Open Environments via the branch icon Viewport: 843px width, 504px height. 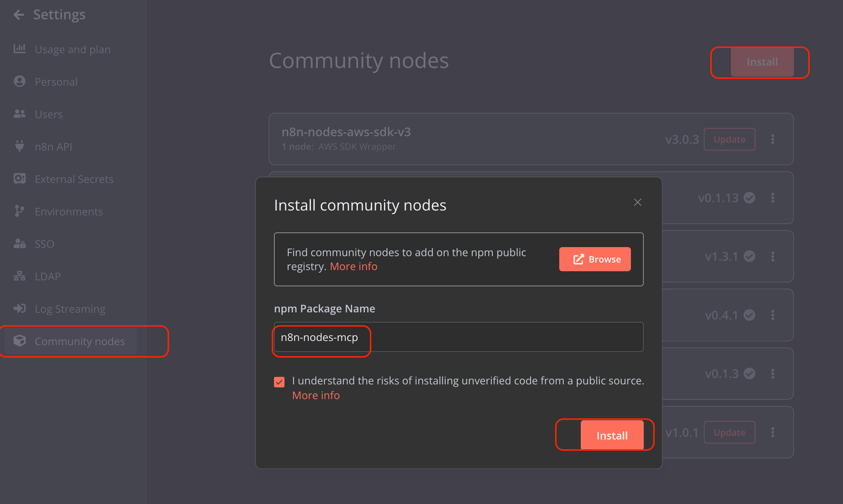[x=19, y=211]
